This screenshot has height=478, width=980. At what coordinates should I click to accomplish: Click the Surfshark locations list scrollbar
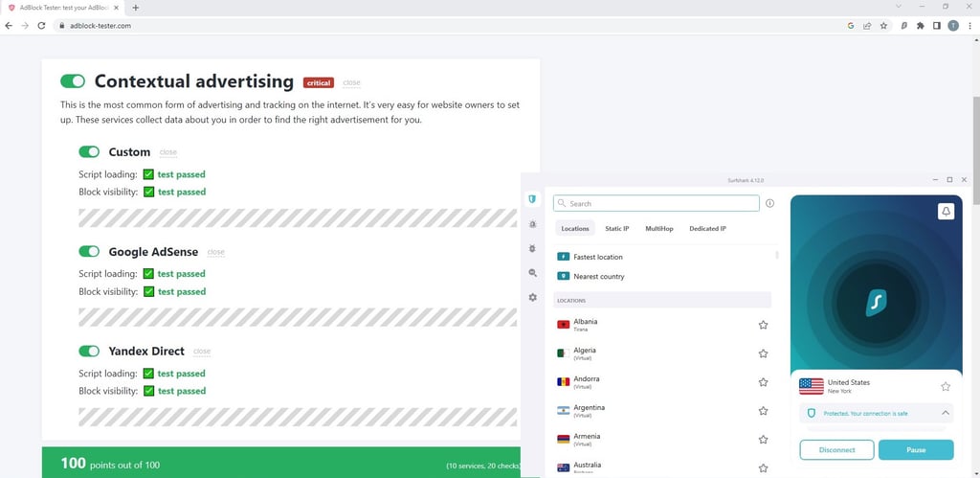(777, 255)
